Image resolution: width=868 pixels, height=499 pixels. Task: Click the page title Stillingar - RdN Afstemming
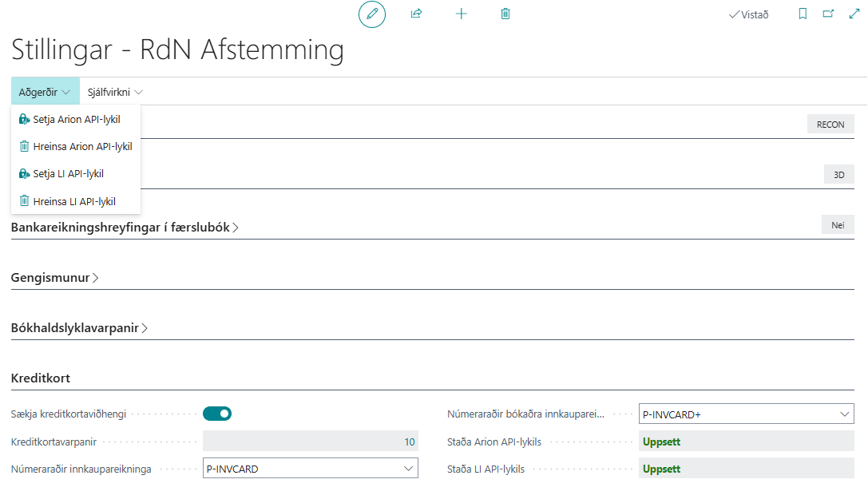coord(178,50)
